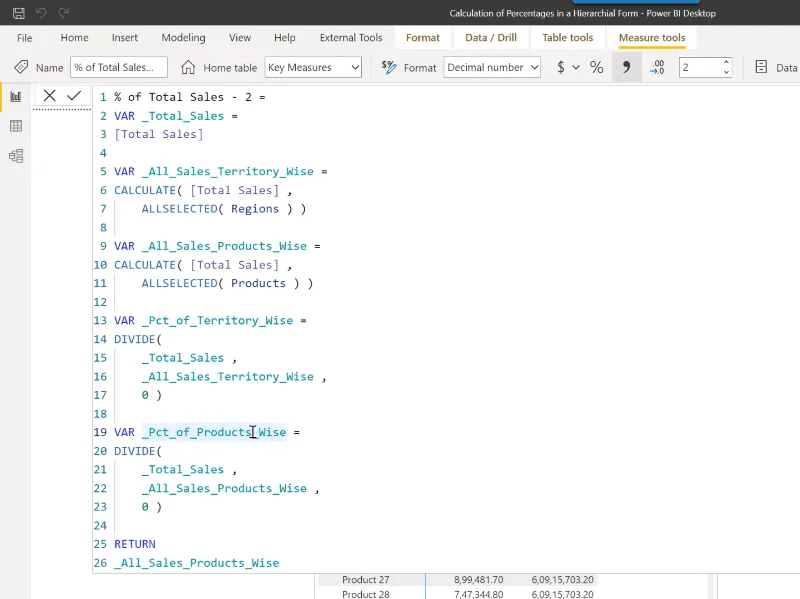Click '_All_Sales_Territory_Wise' on line 5
800x599 pixels.
click(x=228, y=171)
